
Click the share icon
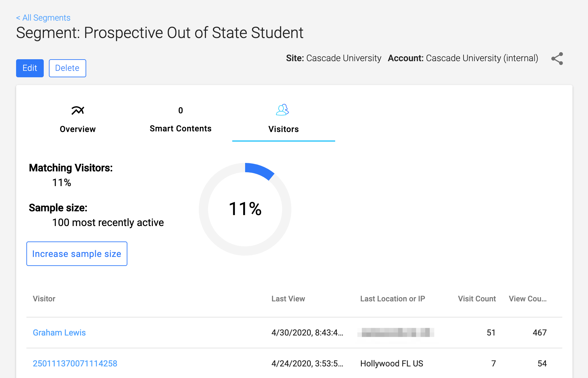coord(557,59)
